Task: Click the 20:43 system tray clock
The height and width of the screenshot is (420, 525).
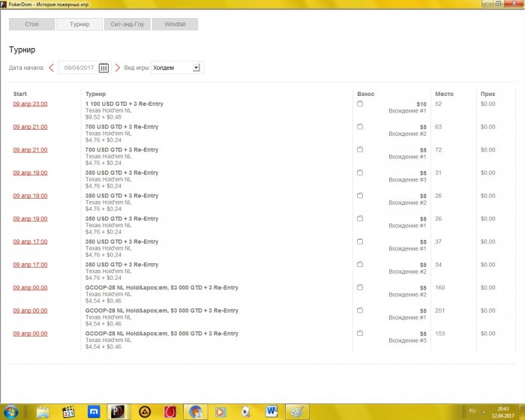Action: [503, 409]
